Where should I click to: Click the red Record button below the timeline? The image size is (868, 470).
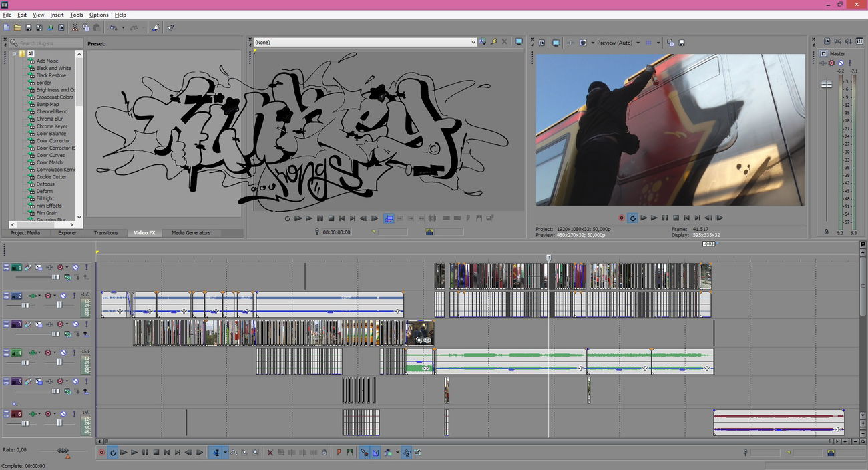(x=101, y=453)
